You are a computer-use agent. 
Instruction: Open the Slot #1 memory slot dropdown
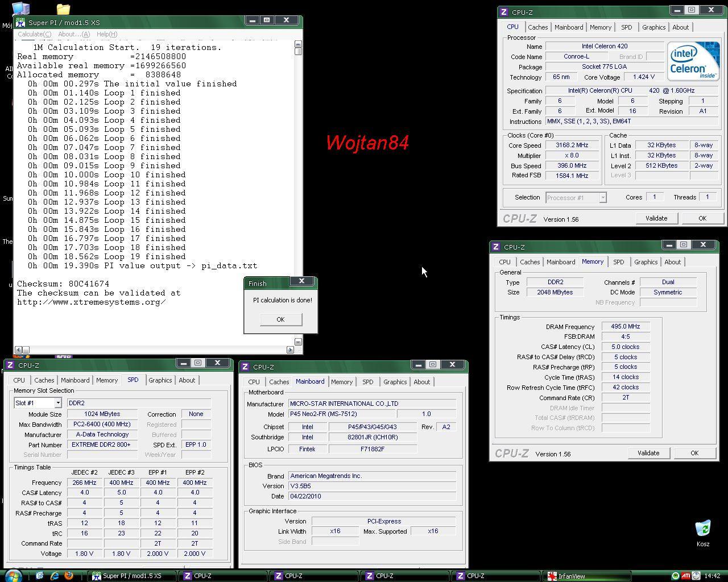coord(57,403)
